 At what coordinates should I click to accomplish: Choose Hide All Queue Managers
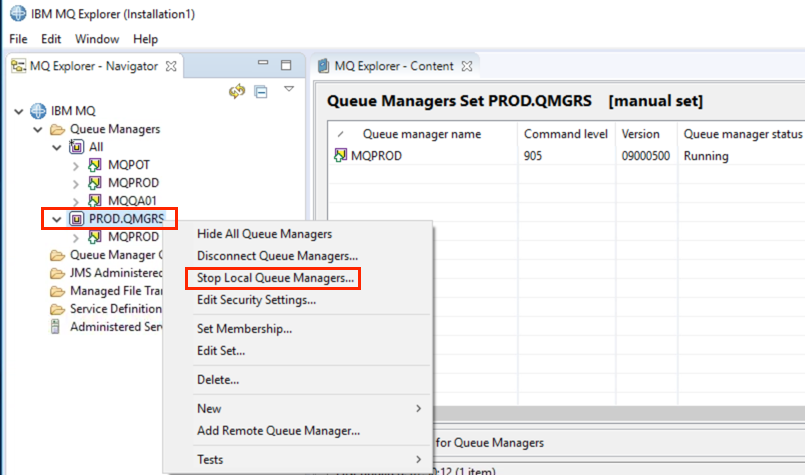[298, 234]
